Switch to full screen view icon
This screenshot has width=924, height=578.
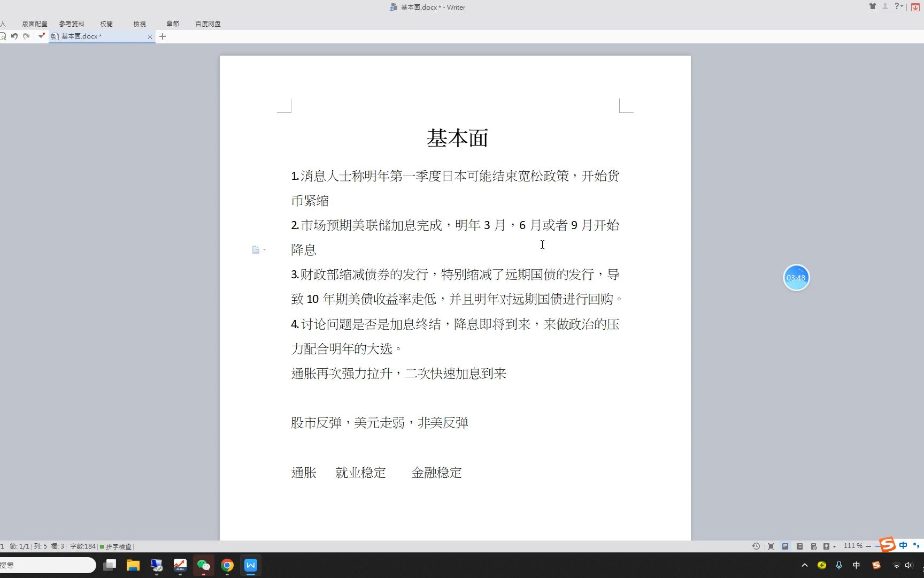771,546
